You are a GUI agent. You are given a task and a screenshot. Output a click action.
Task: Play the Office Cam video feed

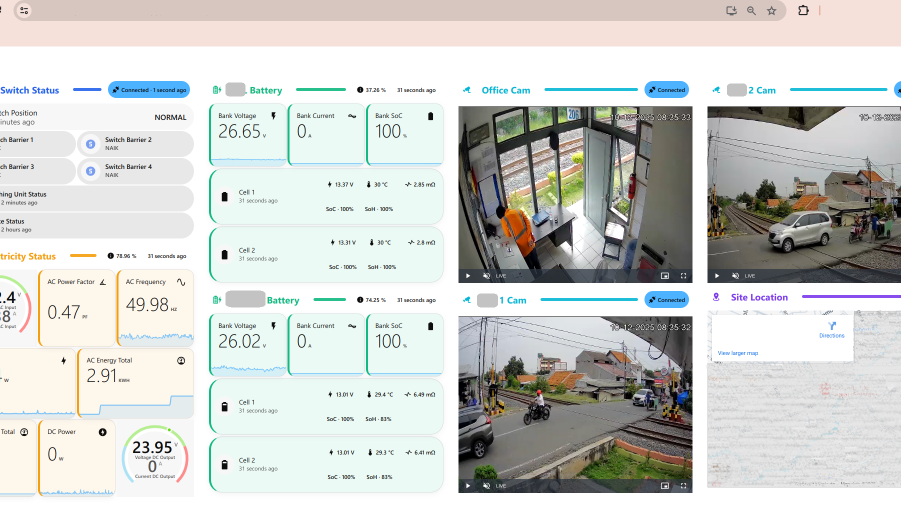467,276
